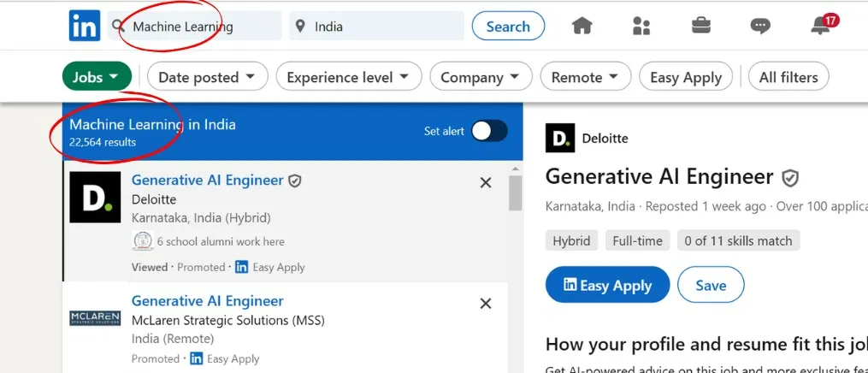Open Notifications bell with 17 badge
Viewport: 868px width, 373px height.
point(820,27)
